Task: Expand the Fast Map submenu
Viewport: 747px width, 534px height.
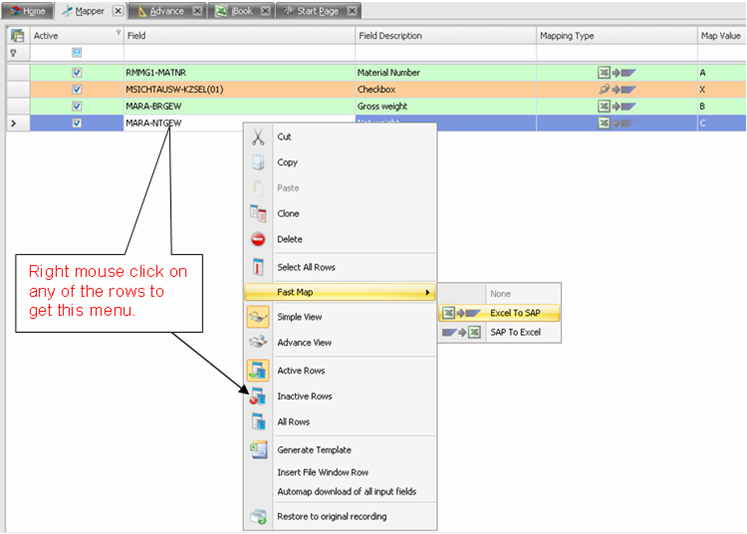Action: [x=340, y=292]
